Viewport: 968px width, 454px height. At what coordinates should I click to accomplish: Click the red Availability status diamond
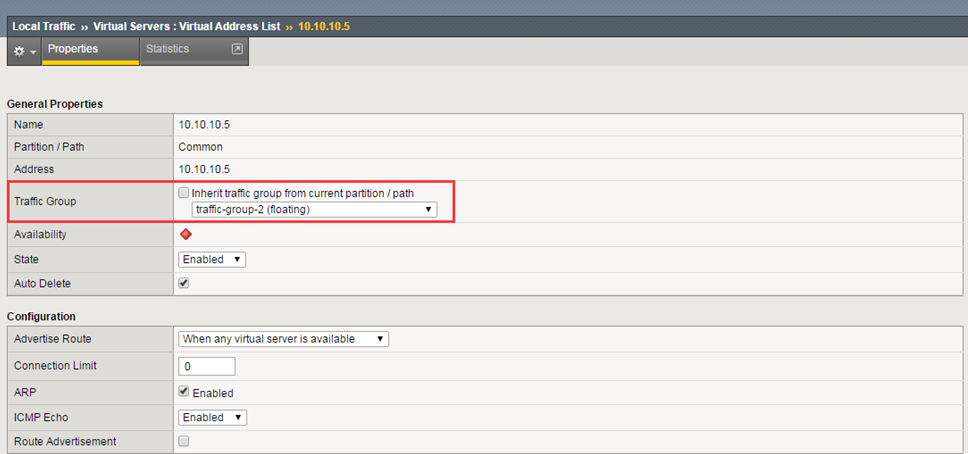click(185, 235)
